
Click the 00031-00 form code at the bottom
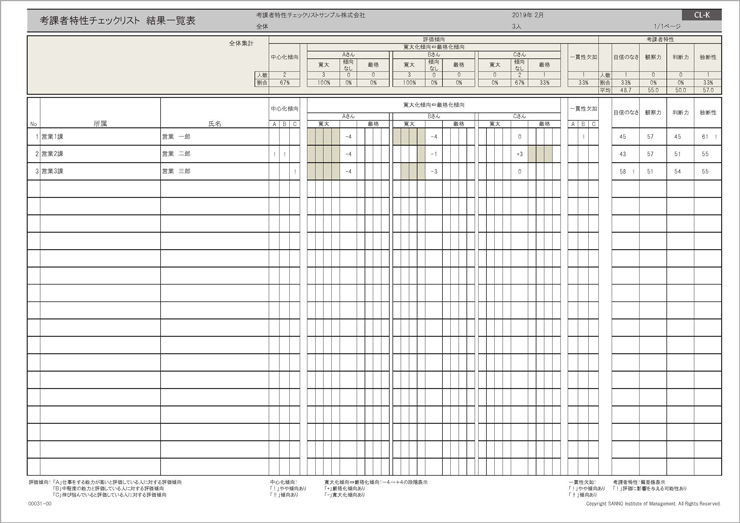(40, 504)
